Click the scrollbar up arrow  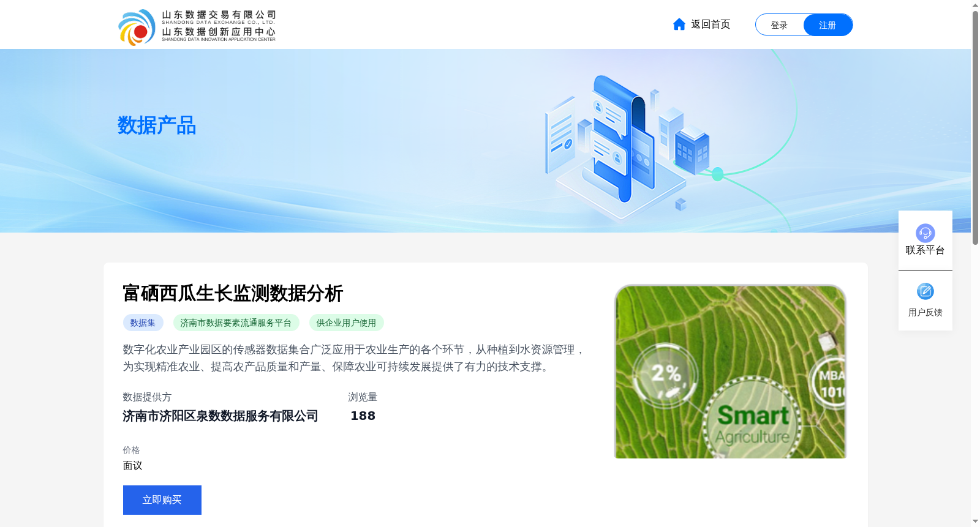(975, 5)
